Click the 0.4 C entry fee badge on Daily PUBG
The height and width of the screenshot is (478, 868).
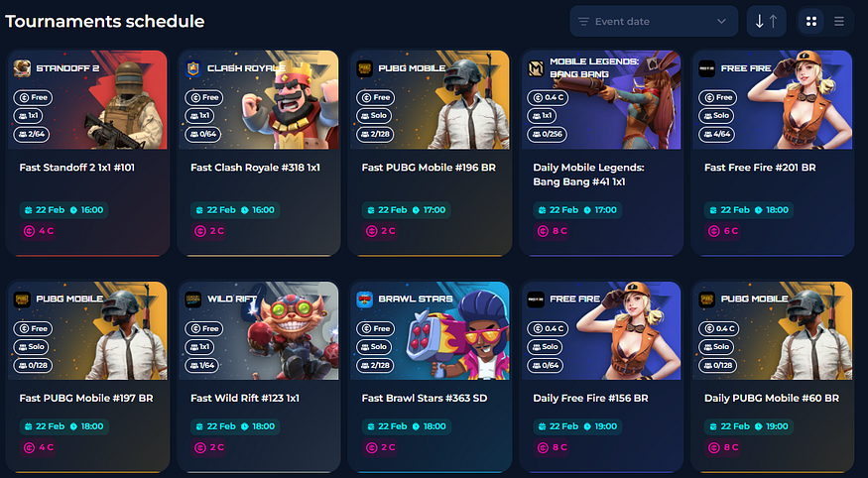point(718,328)
